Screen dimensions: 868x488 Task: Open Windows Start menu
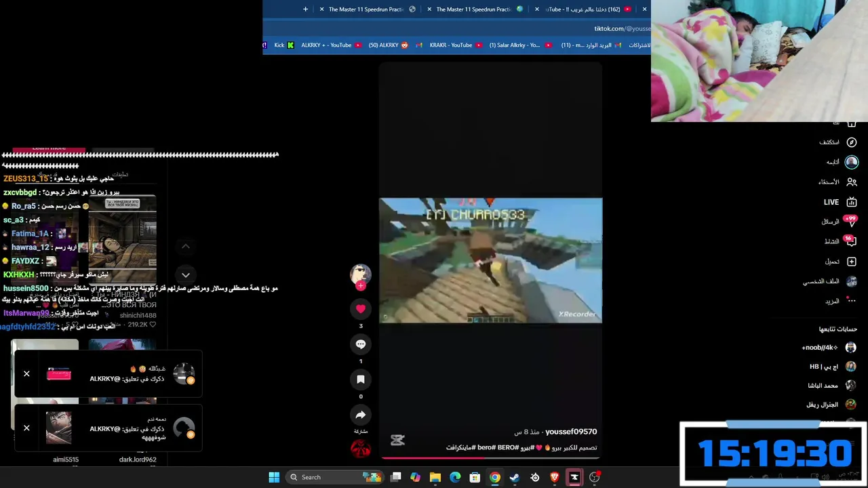tap(274, 477)
